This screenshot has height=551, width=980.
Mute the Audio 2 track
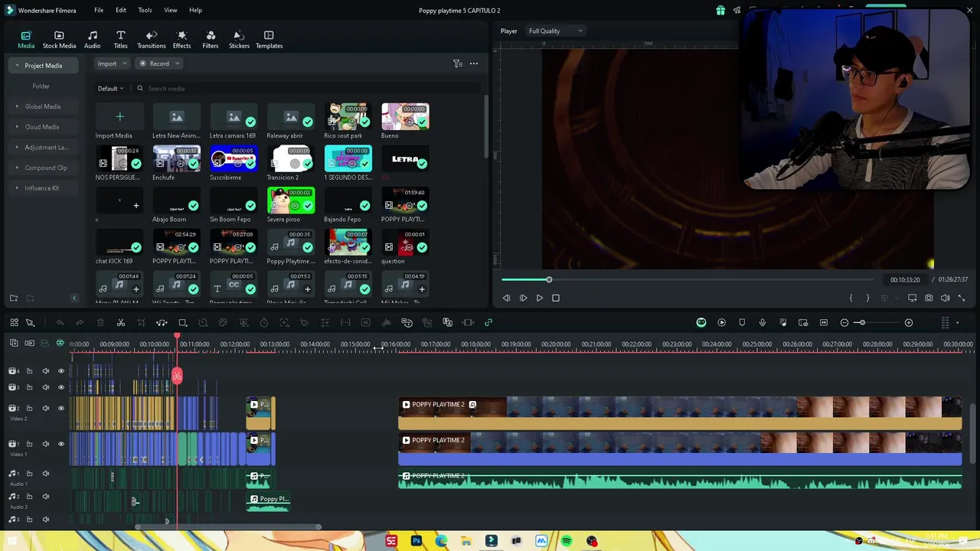point(45,497)
